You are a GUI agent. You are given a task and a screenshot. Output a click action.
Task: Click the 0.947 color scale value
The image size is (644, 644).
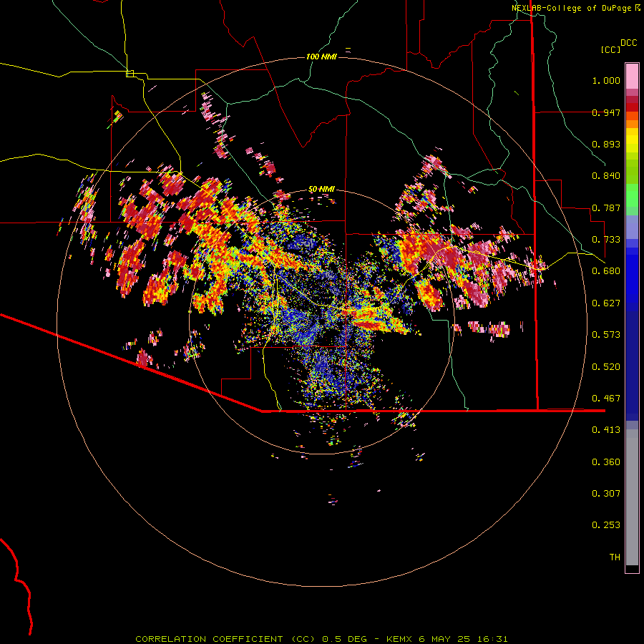tap(606, 112)
